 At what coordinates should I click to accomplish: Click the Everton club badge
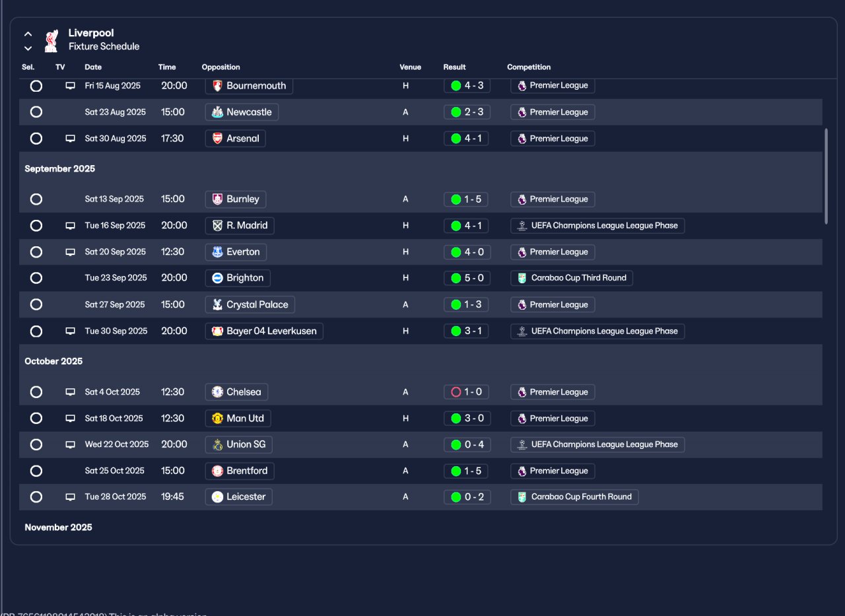coord(217,252)
